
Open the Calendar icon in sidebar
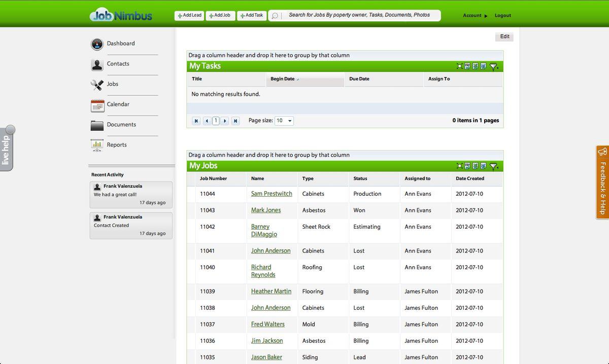point(97,105)
